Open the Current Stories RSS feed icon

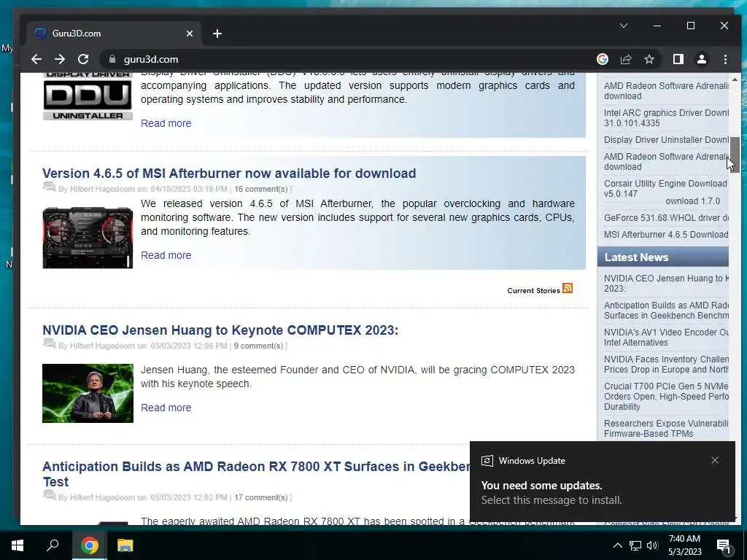pos(568,288)
